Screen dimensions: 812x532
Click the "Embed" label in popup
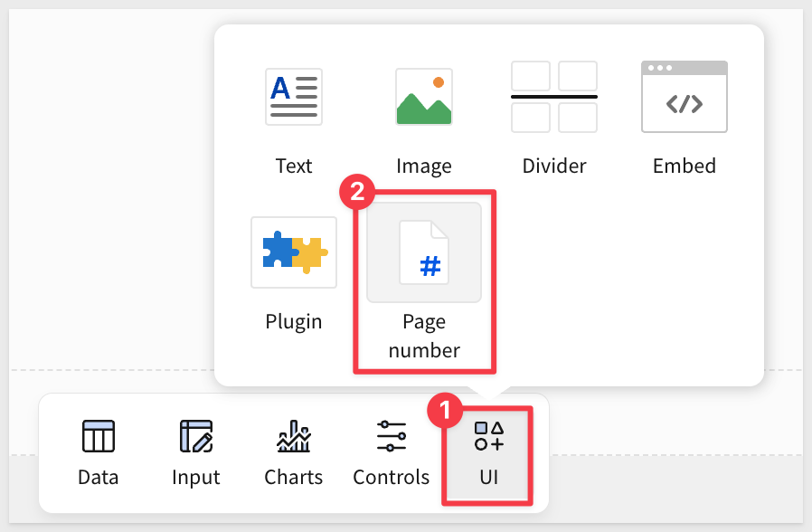pos(684,166)
